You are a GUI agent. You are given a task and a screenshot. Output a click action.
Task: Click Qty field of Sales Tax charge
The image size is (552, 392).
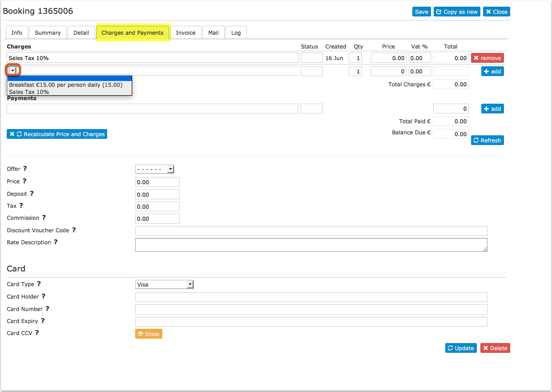(x=355, y=58)
